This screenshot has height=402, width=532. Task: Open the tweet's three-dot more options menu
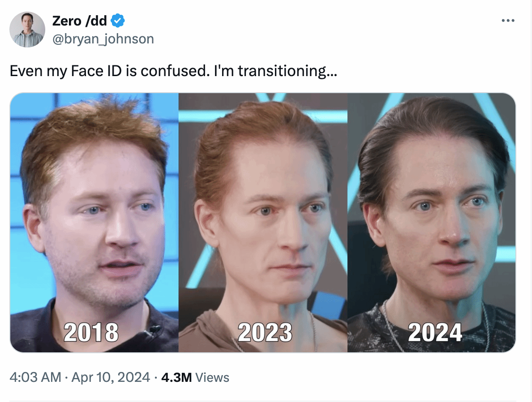click(508, 21)
